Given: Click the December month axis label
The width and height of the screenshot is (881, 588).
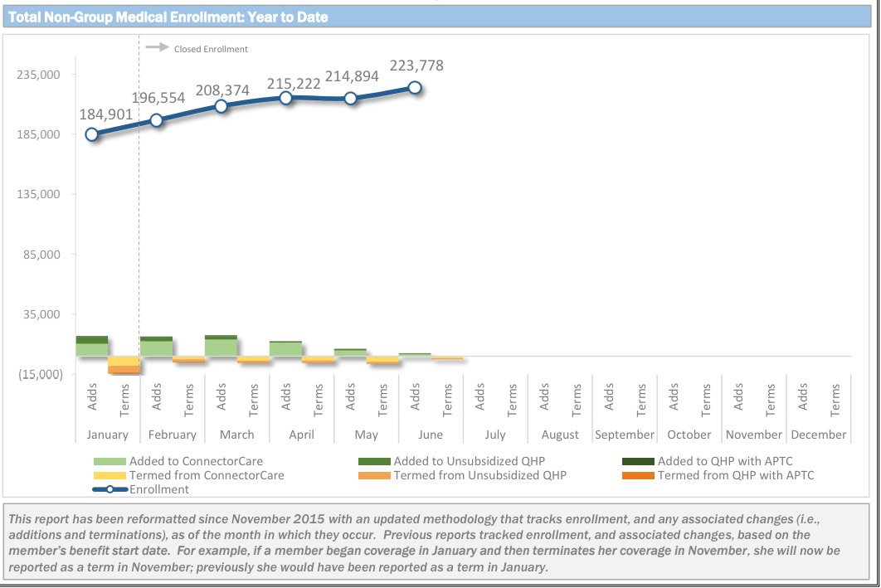Looking at the screenshot, I should click(x=818, y=435).
